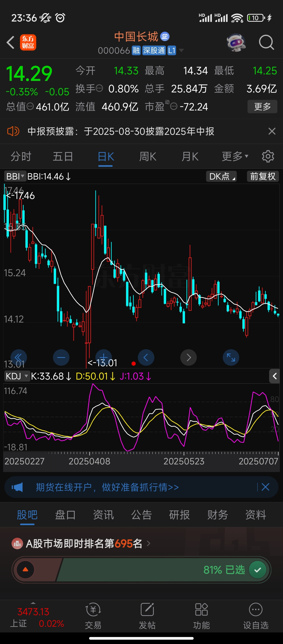Screen dimensions: 283x644
Task: Switch to 公告 tab
Action: [x=141, y=515]
